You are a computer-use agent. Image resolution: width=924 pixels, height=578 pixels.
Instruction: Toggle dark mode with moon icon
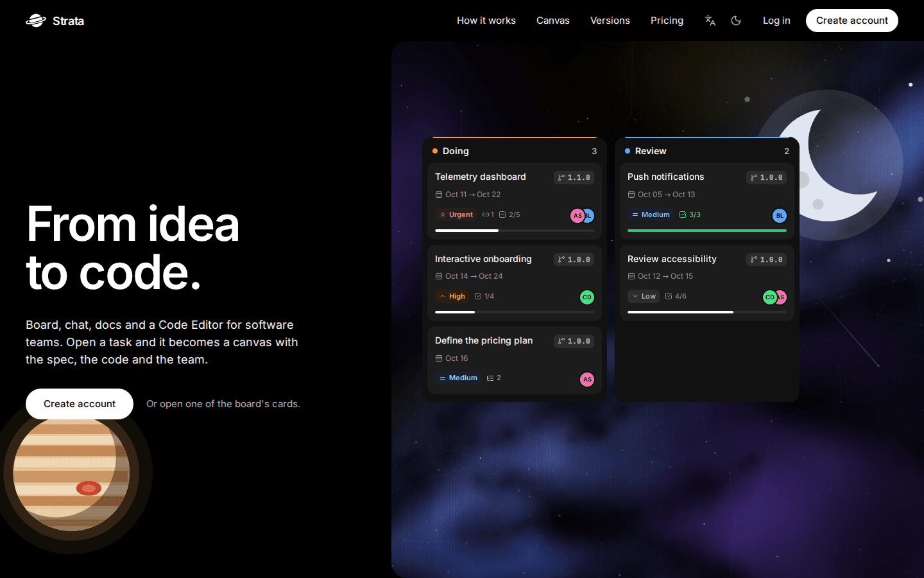point(736,21)
